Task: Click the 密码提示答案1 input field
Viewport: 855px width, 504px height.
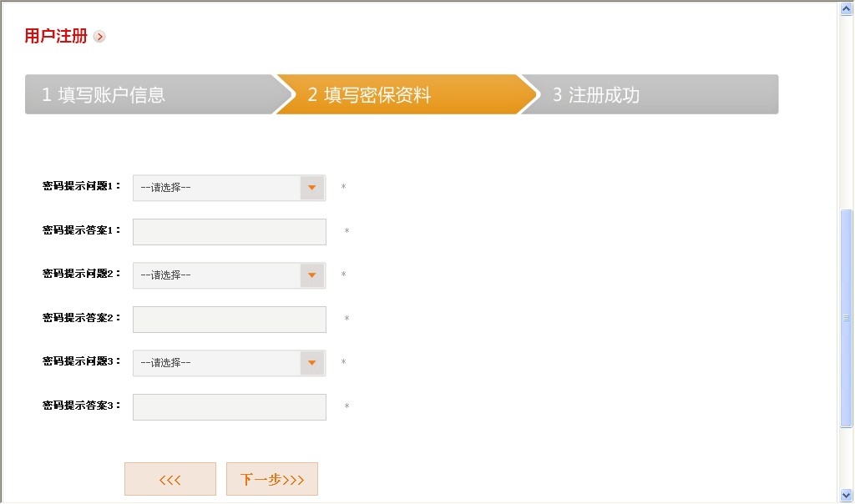Action: [229, 232]
